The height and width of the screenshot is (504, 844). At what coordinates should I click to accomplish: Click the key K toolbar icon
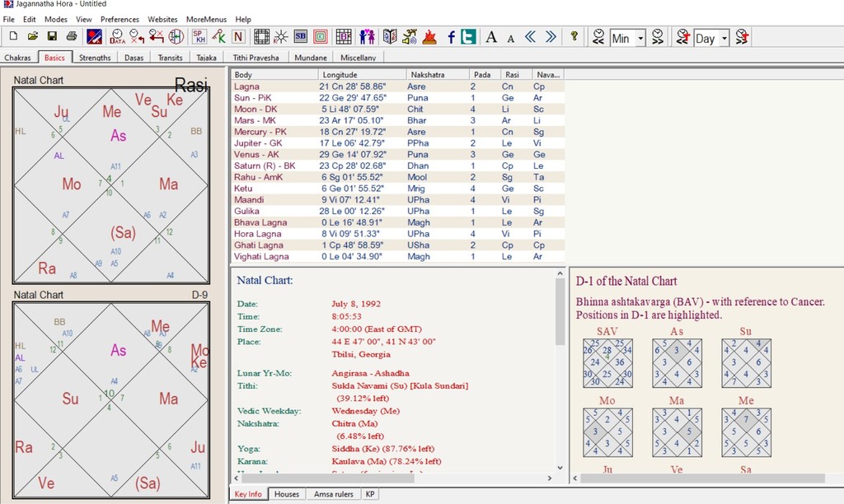click(219, 36)
